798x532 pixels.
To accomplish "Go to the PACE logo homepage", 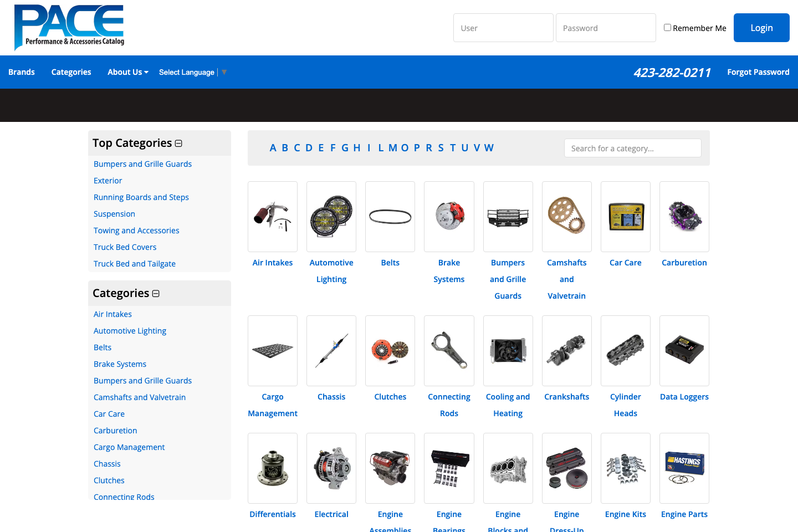I will pos(69,27).
